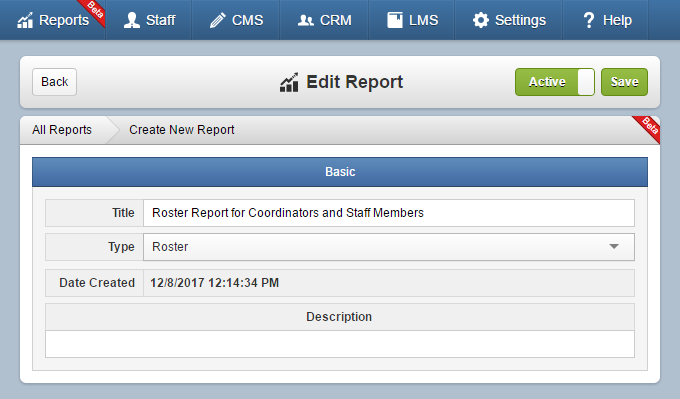Click the Title field label

point(123,213)
